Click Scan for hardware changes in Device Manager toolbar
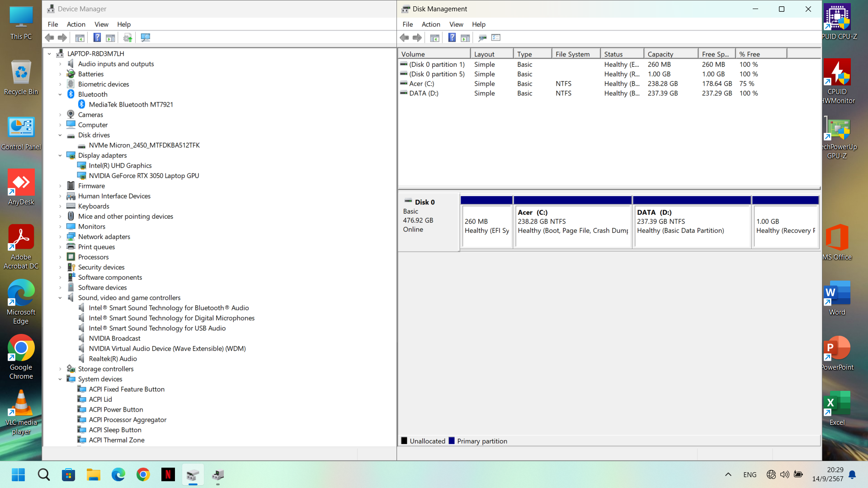Screen dimensions: 868x488 (x=145, y=38)
